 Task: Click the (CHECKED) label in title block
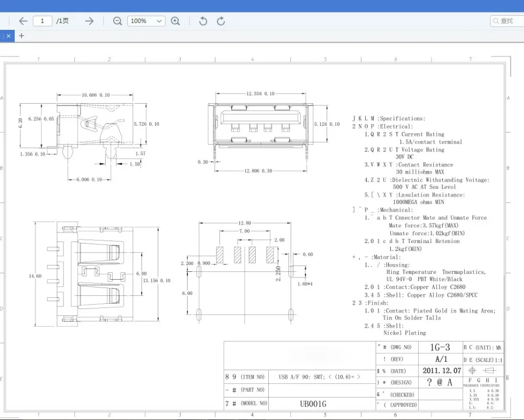point(402,395)
